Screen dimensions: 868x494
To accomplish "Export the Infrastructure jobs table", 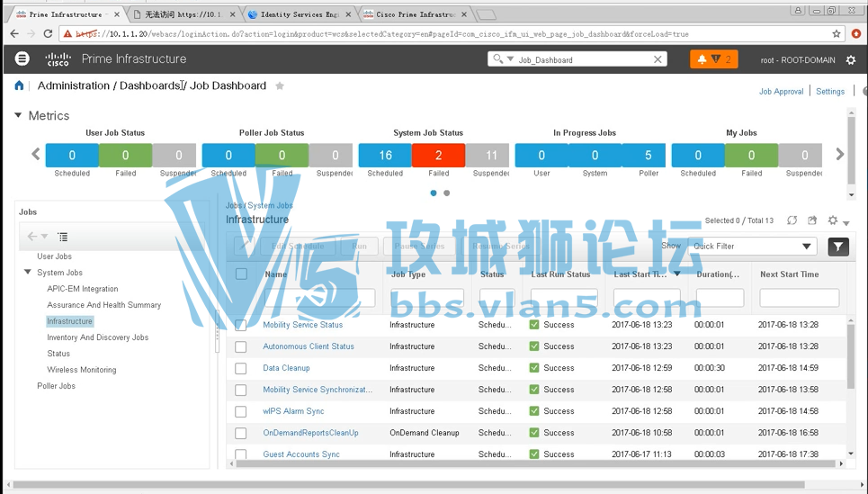I will (x=812, y=220).
